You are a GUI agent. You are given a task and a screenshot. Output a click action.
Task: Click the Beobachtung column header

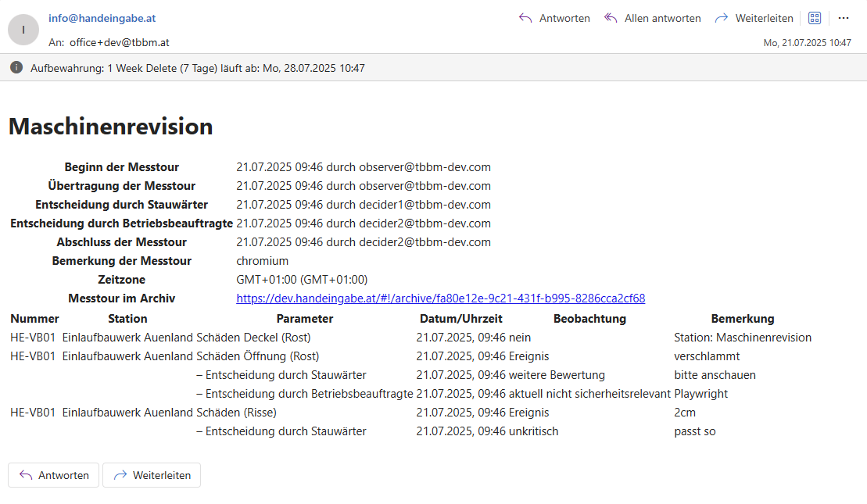click(589, 318)
